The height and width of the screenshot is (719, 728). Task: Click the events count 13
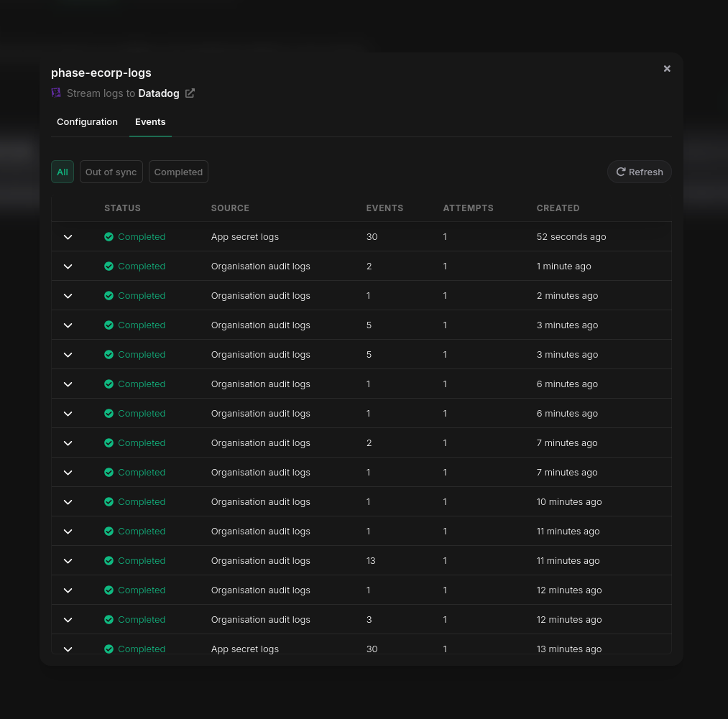point(371,561)
